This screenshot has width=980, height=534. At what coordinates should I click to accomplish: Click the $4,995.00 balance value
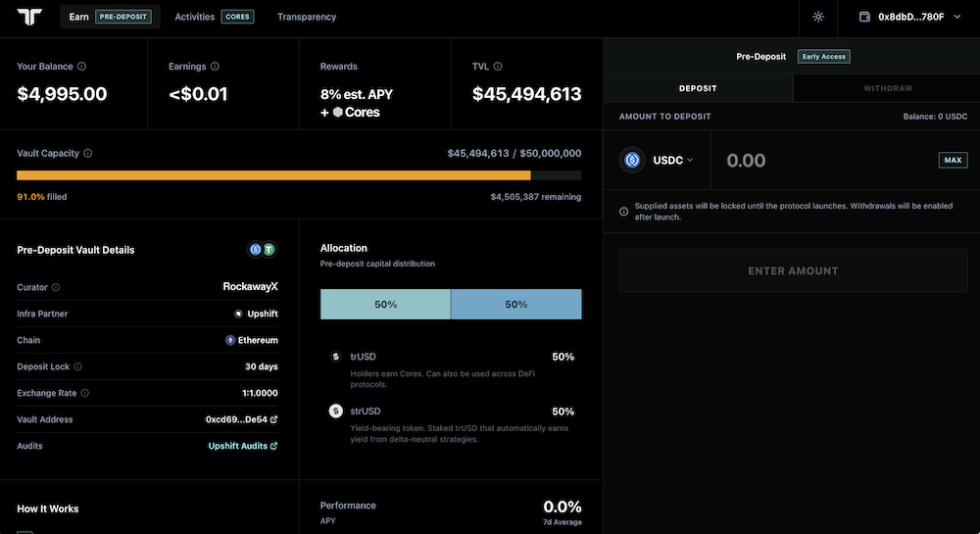coord(62,94)
